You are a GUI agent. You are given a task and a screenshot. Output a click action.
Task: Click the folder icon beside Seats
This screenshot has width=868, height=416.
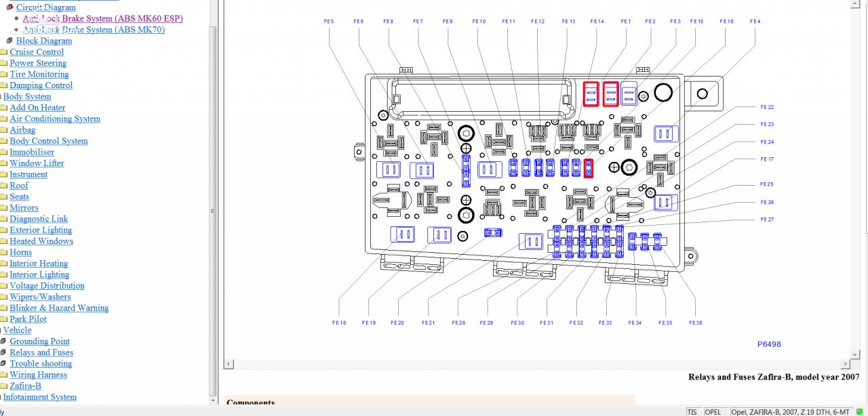coord(3,197)
